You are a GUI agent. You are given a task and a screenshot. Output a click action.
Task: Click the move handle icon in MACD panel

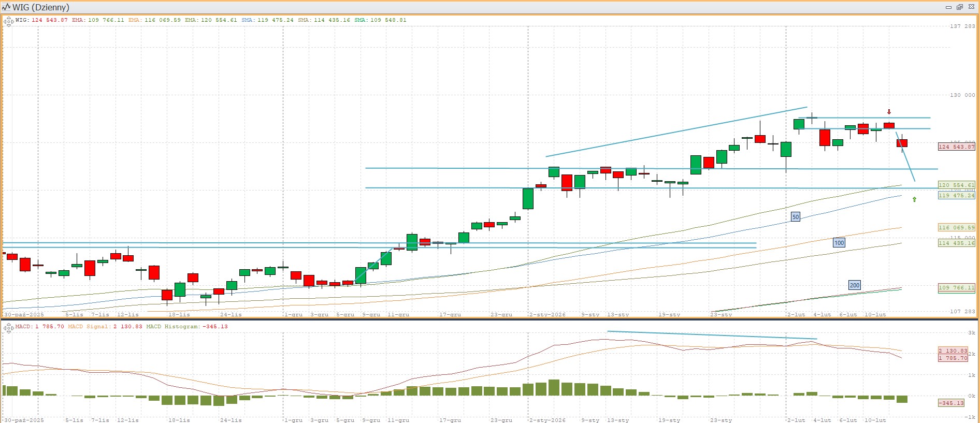pos(8,328)
